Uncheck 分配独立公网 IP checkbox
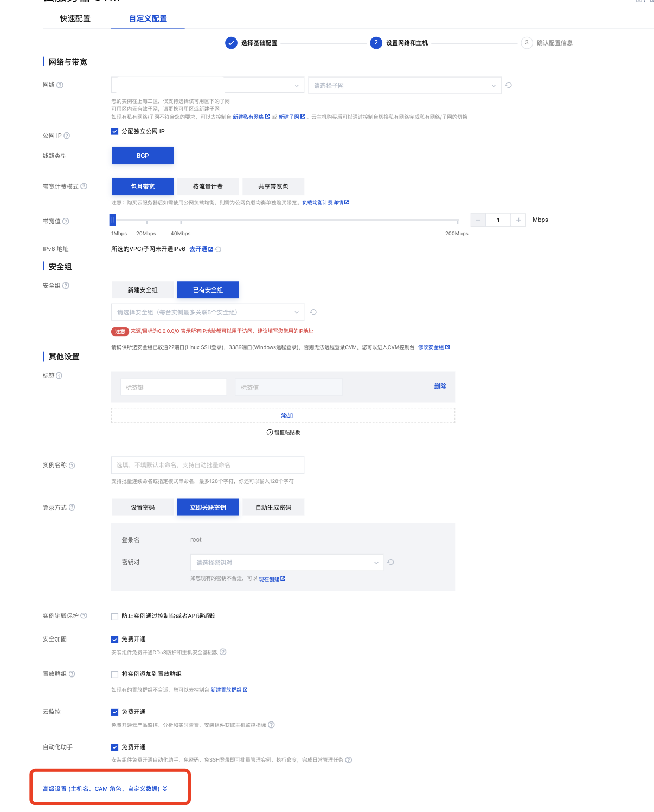This screenshot has height=812, width=654. pos(115,131)
